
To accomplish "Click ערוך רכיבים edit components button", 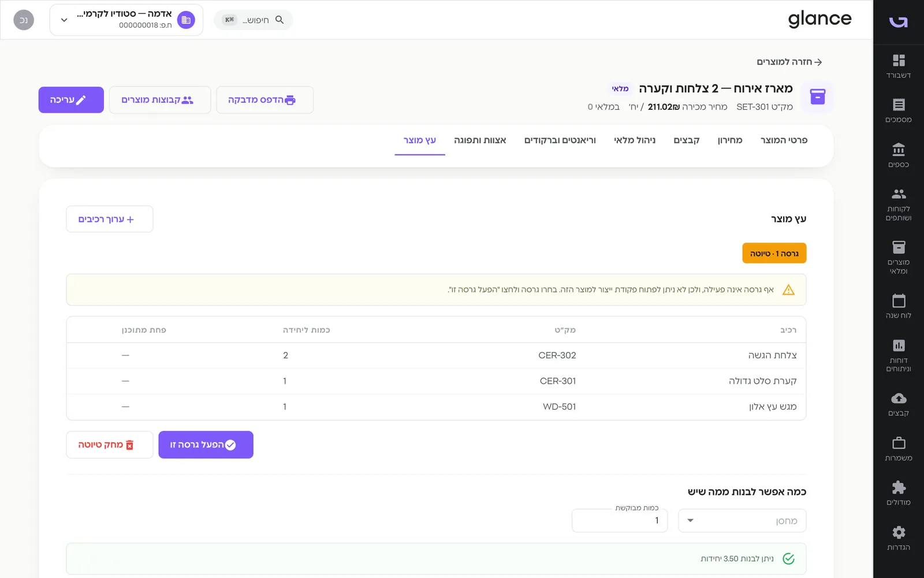I will (x=110, y=219).
